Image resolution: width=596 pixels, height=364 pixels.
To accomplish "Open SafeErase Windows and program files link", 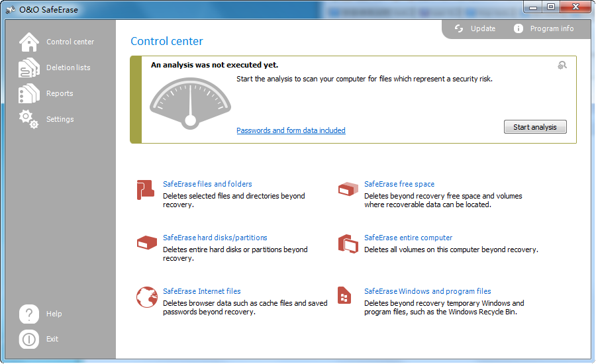I will (428, 291).
